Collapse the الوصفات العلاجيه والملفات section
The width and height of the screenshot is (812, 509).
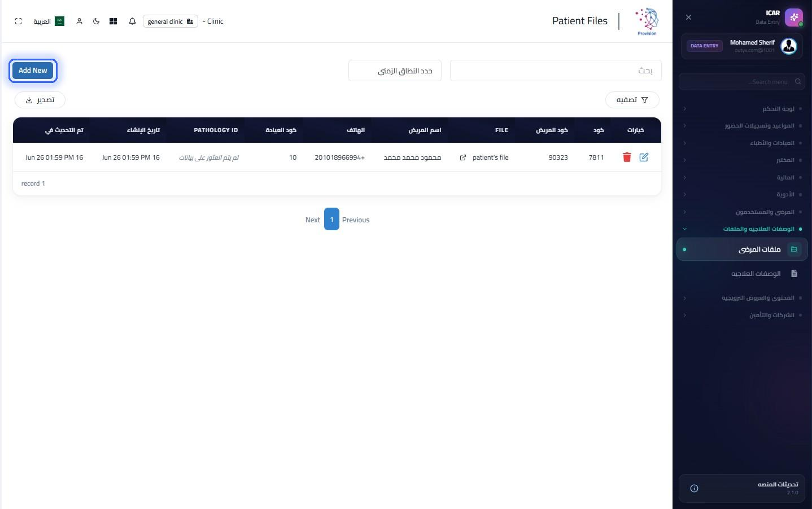click(x=742, y=229)
